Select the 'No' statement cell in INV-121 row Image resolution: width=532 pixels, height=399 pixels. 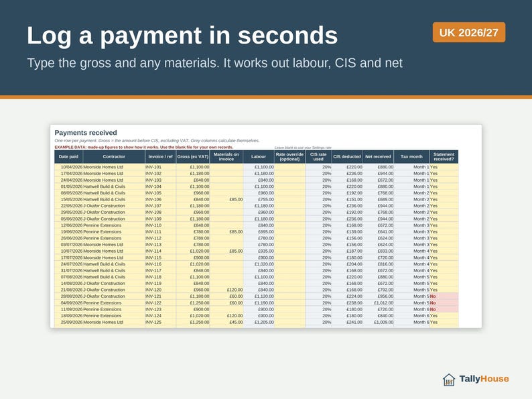coord(444,296)
